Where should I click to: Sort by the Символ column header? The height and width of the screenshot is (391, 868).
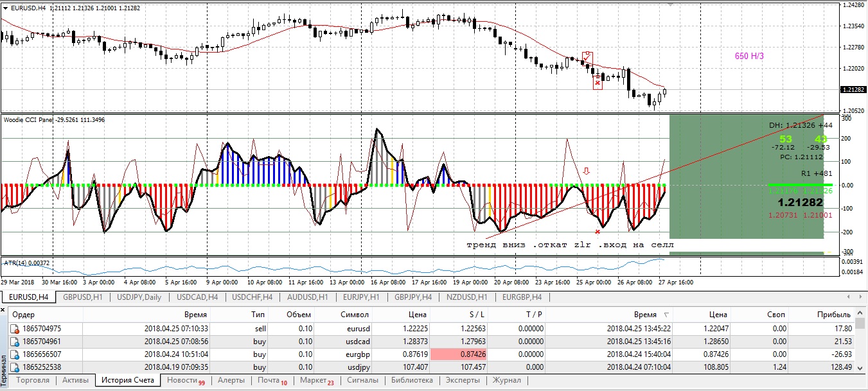tap(344, 315)
